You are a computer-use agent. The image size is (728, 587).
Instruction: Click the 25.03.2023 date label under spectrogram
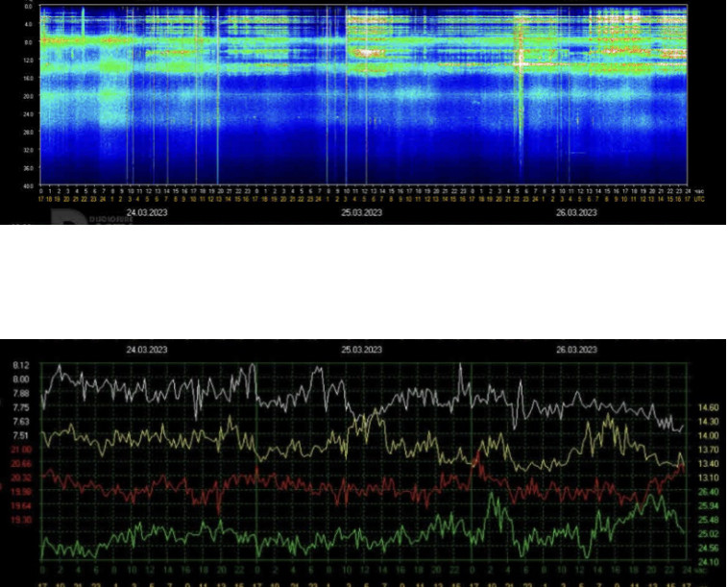click(x=362, y=212)
